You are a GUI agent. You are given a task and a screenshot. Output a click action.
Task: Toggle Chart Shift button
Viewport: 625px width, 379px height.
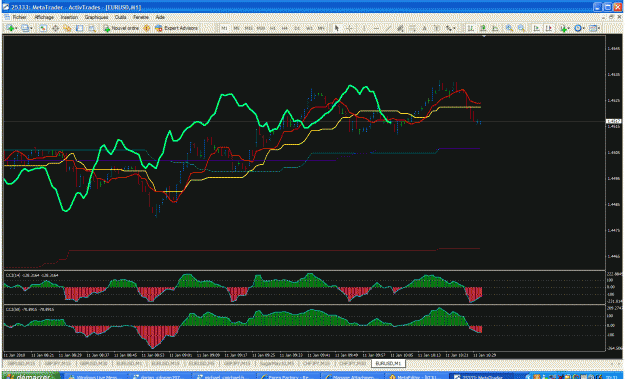click(x=549, y=28)
